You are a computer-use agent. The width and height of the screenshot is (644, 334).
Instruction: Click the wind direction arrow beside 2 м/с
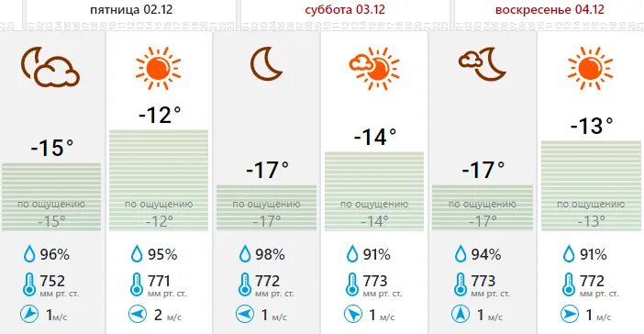coord(138,315)
